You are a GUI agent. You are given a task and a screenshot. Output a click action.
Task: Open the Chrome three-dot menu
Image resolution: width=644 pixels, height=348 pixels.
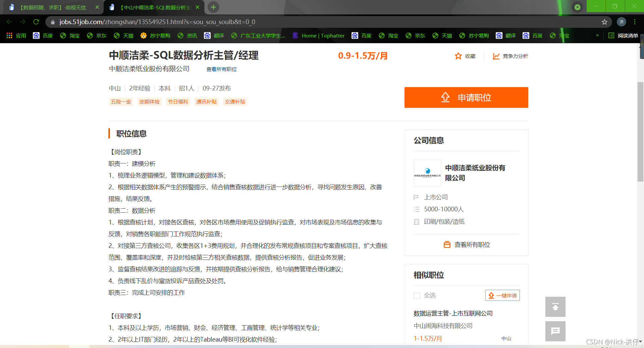tap(635, 22)
